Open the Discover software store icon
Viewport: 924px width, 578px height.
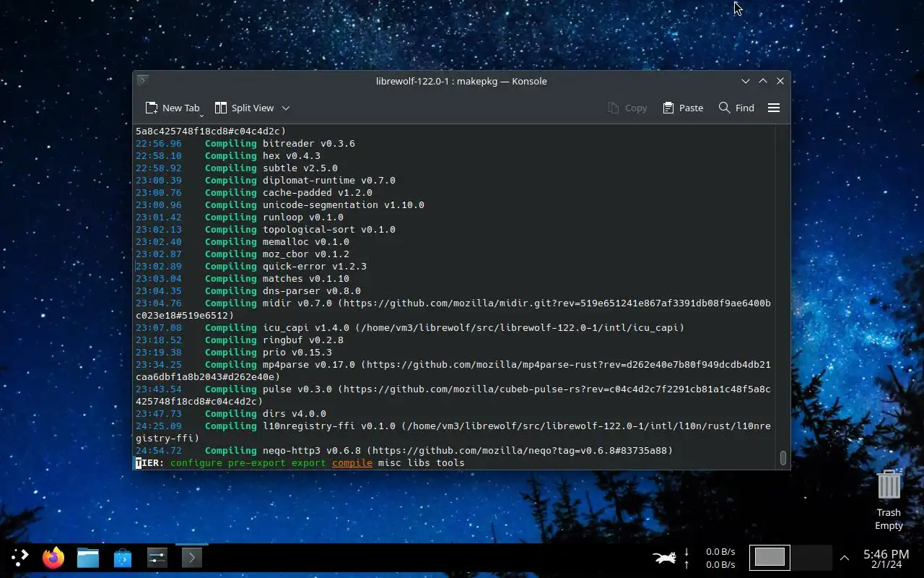(123, 558)
